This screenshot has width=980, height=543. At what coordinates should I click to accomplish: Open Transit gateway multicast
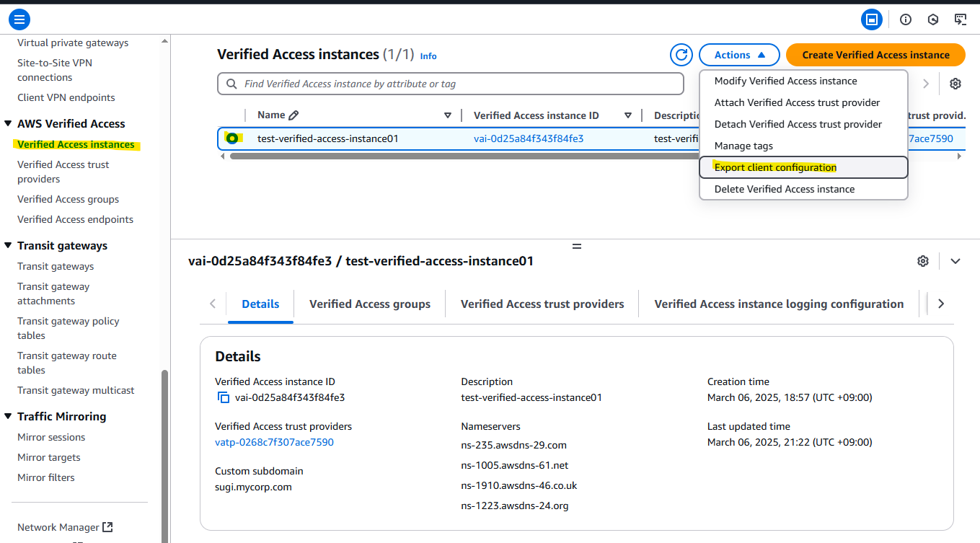click(x=76, y=390)
